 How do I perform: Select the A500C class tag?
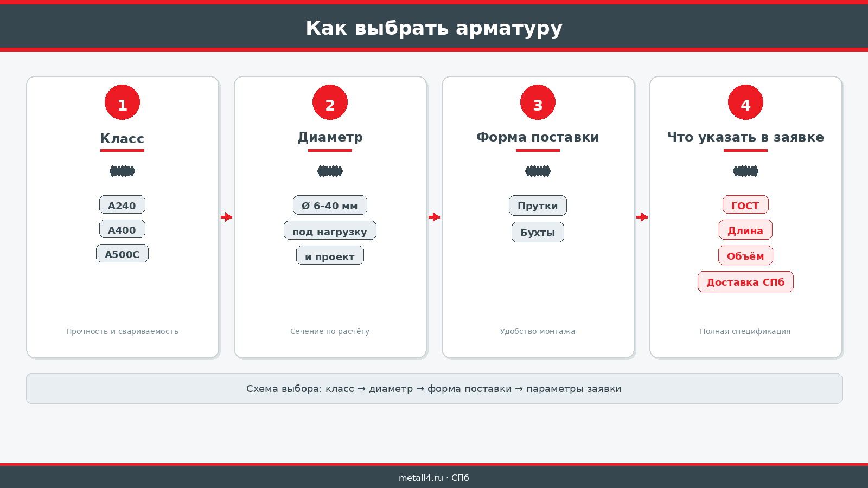(122, 254)
